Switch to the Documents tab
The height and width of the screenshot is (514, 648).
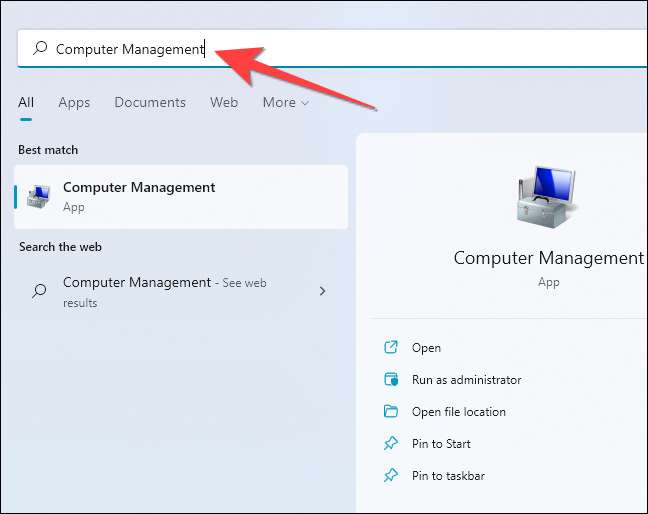[150, 102]
